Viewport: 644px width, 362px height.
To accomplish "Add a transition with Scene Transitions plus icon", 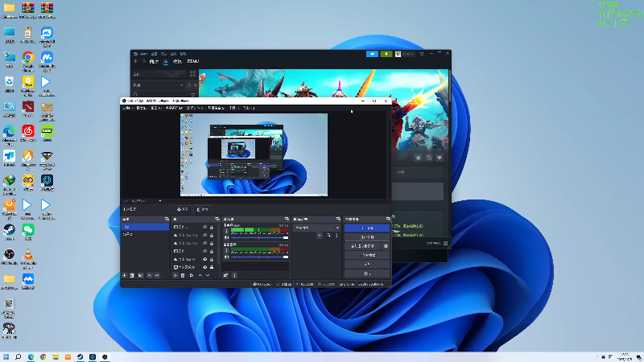I will pos(320,236).
